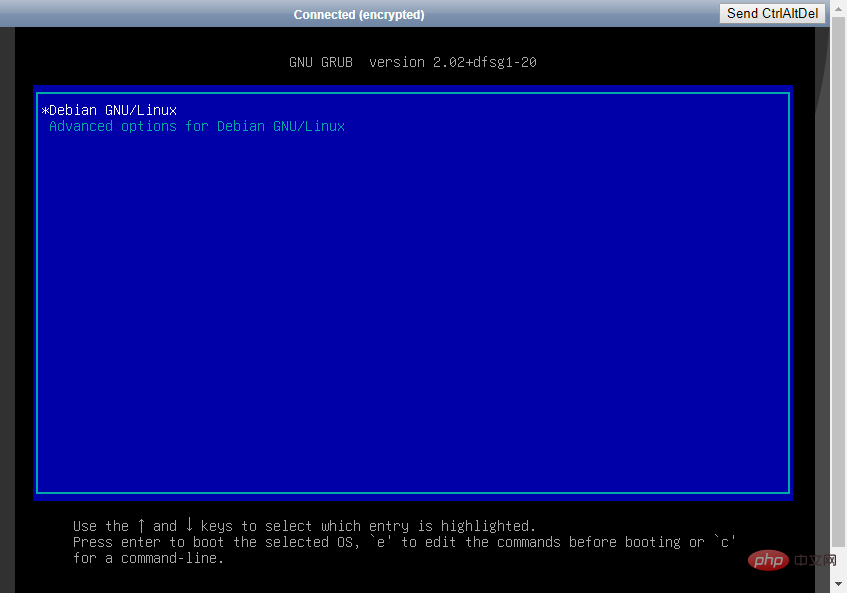Click the words 'Press enter to boot'
Screen dimensions: 847x593
pos(149,542)
